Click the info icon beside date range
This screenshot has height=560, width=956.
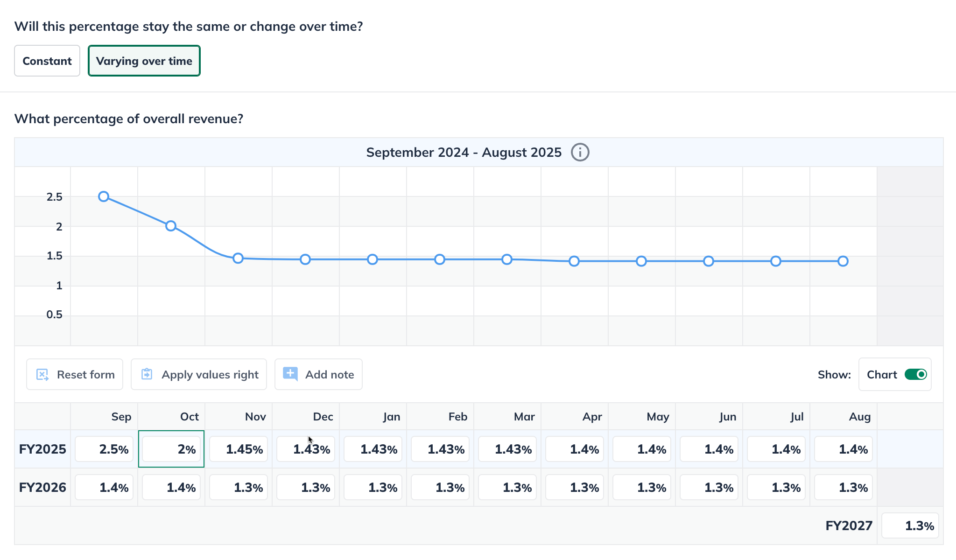point(580,153)
